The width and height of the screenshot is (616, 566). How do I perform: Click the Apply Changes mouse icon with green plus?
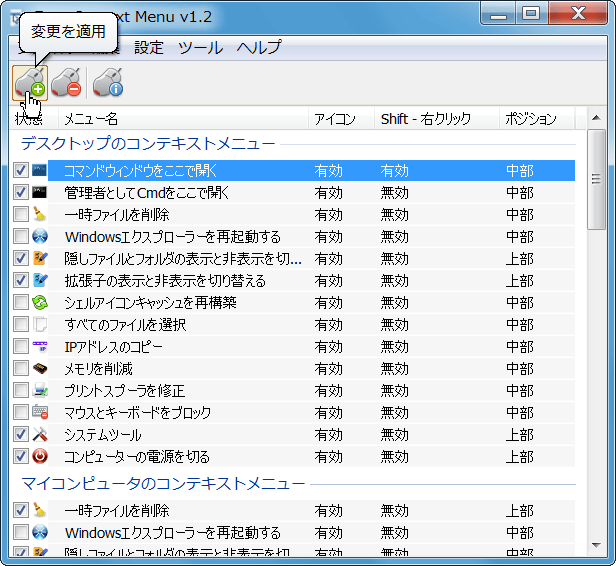click(x=30, y=83)
